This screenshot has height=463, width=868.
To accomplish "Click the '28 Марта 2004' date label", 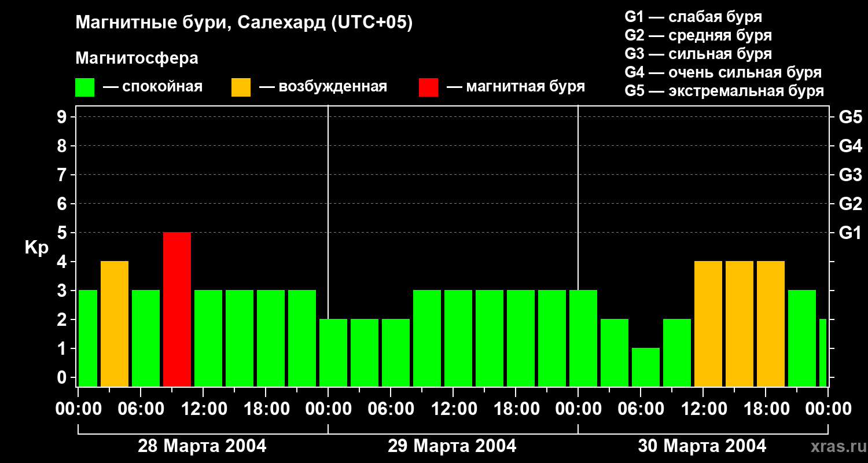I will pos(202,446).
